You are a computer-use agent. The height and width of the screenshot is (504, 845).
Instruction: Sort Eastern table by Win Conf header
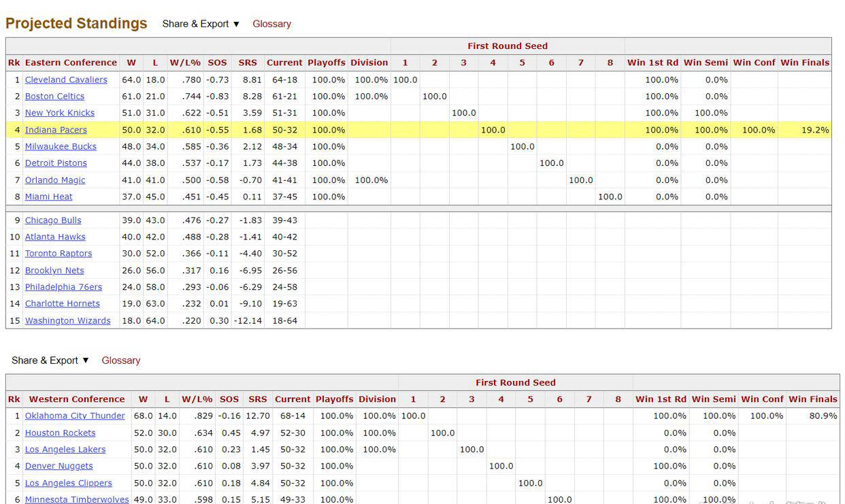pyautogui.click(x=755, y=63)
